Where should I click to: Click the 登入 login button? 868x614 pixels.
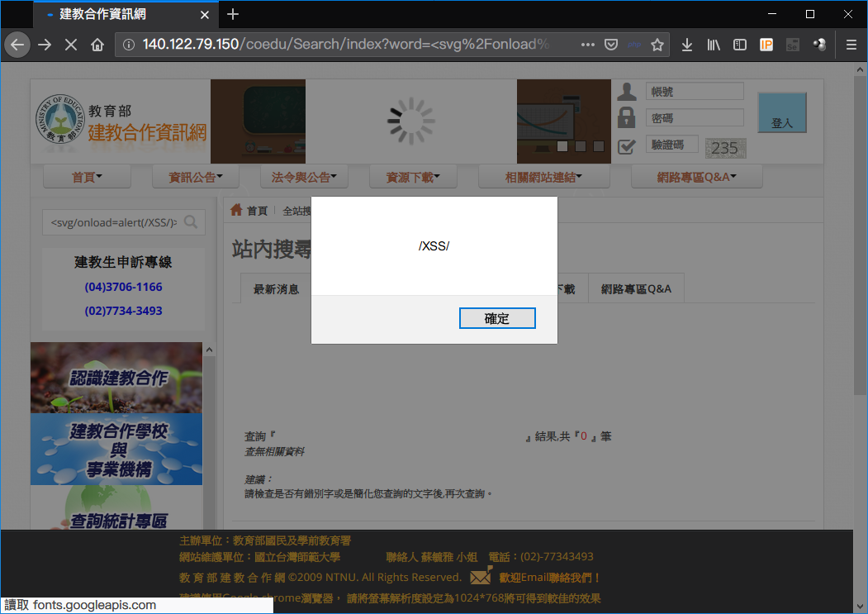tap(781, 112)
